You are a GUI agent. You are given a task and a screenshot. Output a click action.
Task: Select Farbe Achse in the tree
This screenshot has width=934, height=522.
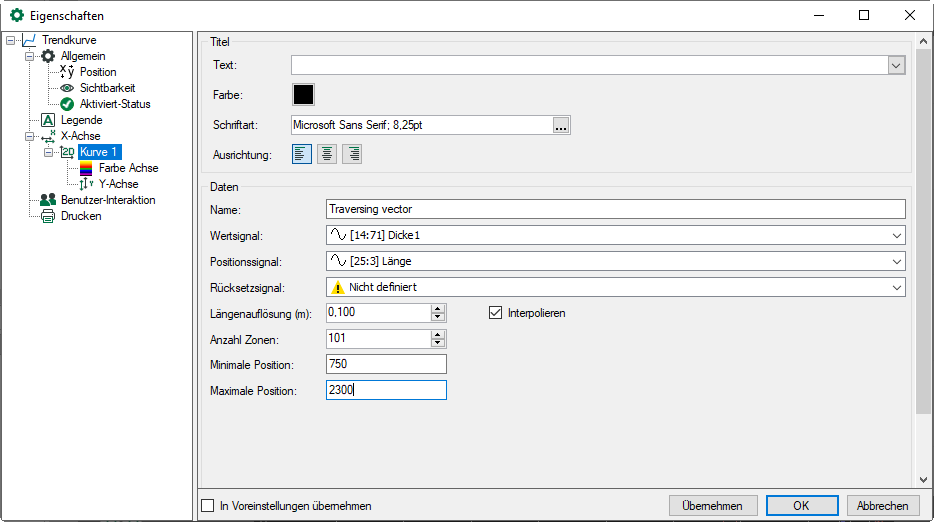point(128,168)
